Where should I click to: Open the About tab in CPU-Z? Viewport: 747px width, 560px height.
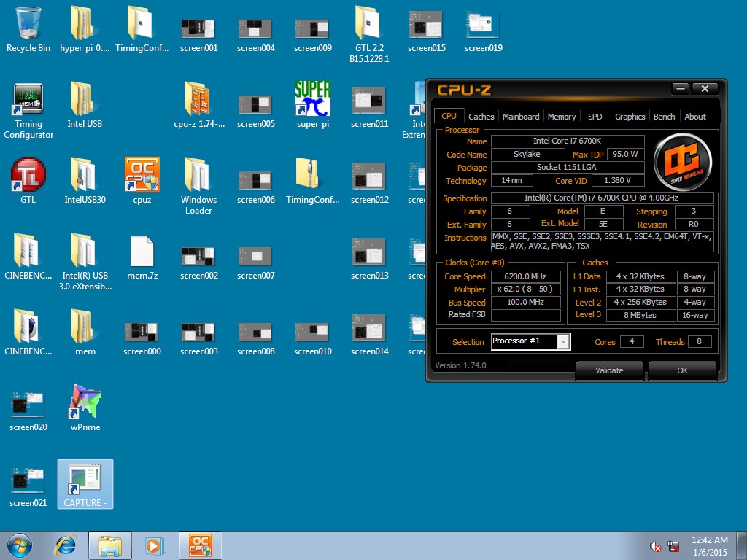click(x=695, y=117)
